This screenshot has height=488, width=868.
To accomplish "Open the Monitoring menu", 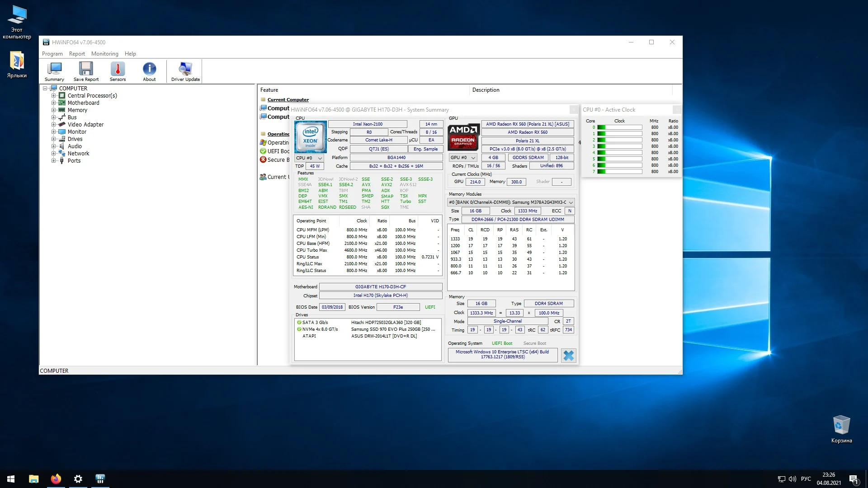I will [104, 54].
